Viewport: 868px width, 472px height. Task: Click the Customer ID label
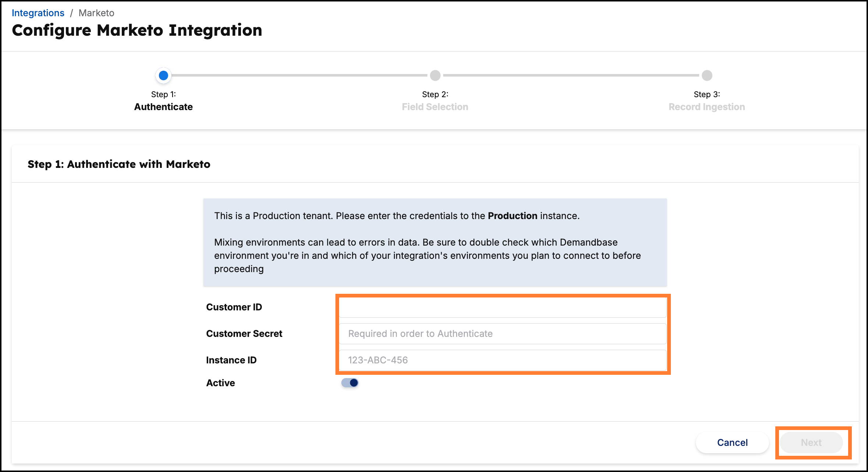pos(234,307)
